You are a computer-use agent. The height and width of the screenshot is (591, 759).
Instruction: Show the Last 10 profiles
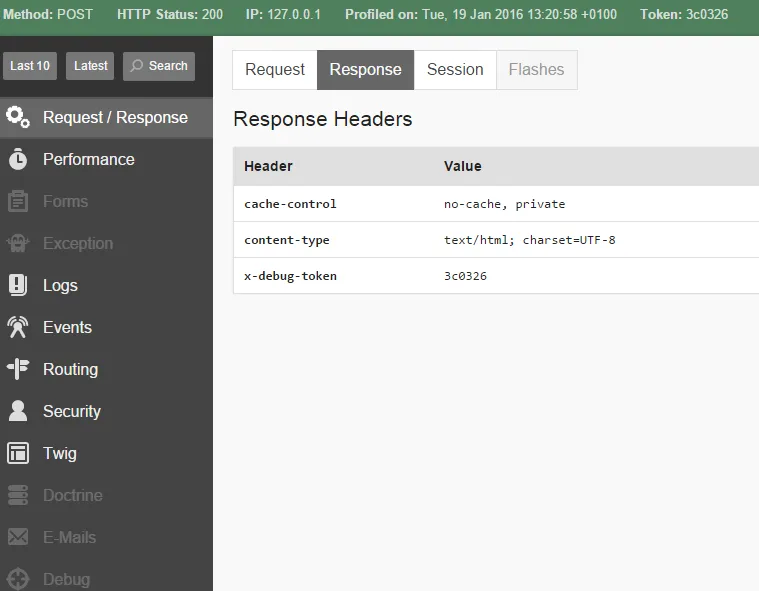[x=30, y=66]
